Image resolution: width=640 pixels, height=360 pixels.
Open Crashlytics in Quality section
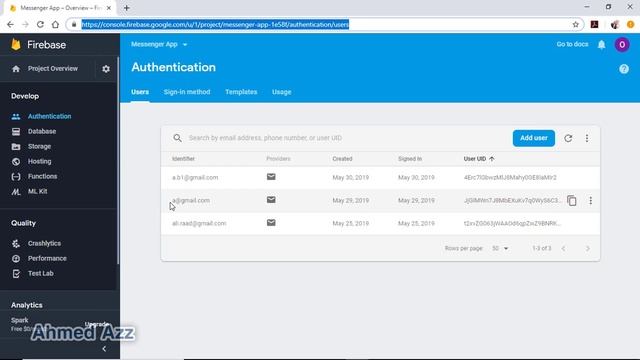[x=44, y=243]
